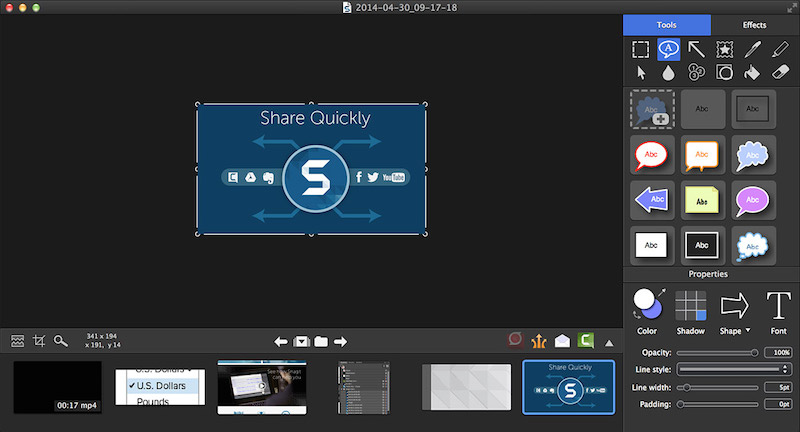The width and height of the screenshot is (800, 432).
Task: Collapse the tray using the triangle arrow
Action: (x=609, y=342)
